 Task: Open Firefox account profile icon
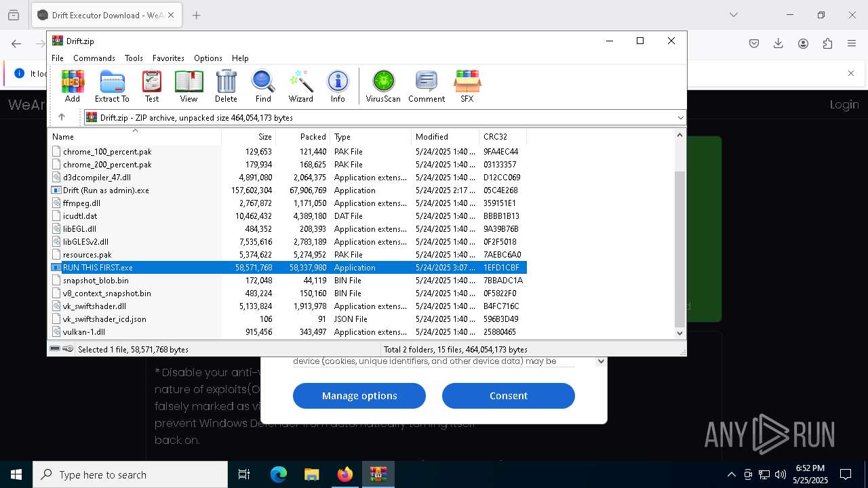pyautogui.click(x=803, y=43)
